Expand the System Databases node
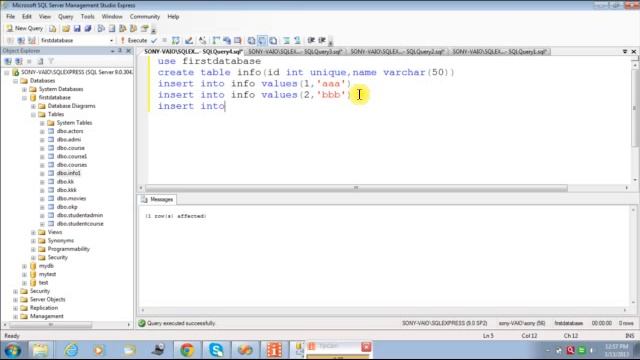640x360 pixels. tap(24, 89)
